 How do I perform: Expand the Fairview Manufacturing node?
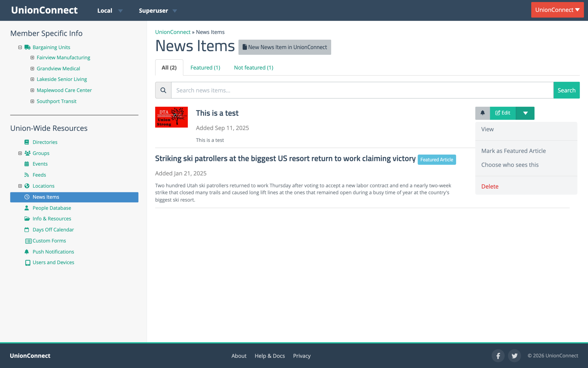[32, 58]
